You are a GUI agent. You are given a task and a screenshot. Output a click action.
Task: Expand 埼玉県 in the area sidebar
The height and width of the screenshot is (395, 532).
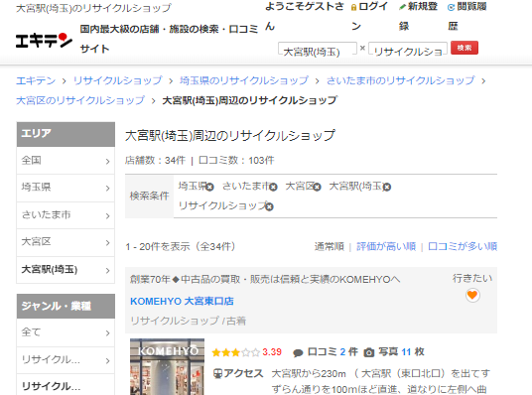pyautogui.click(x=66, y=188)
